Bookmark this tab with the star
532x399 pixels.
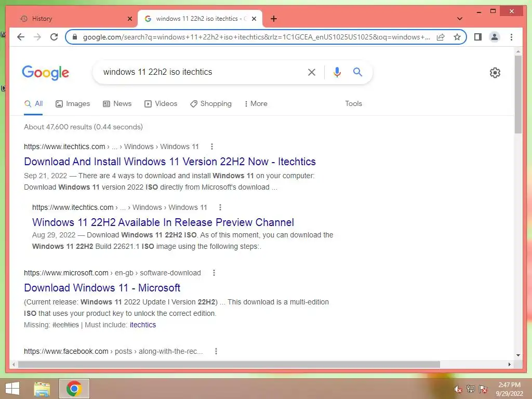457,37
